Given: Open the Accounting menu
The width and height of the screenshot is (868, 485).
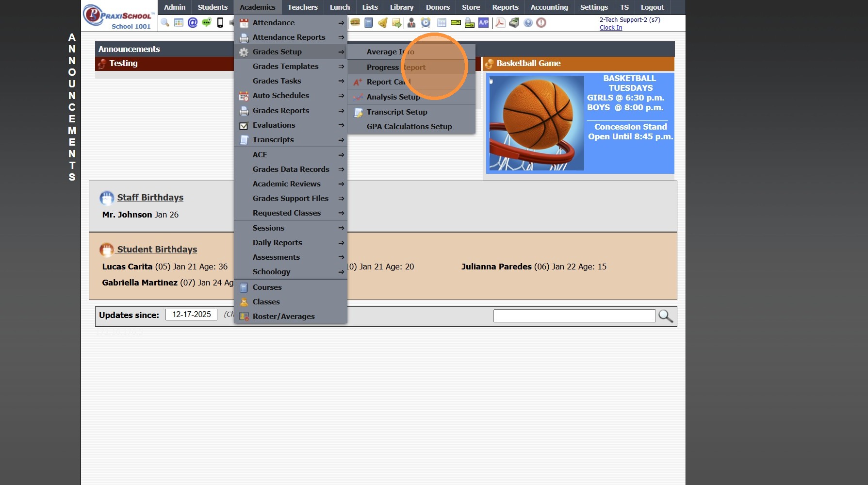Looking at the screenshot, I should (x=549, y=7).
